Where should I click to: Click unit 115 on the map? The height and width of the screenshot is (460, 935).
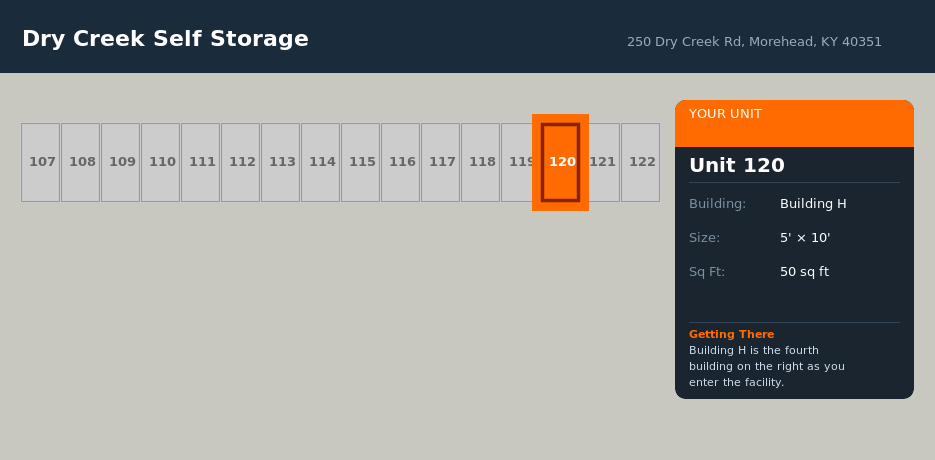point(360,162)
